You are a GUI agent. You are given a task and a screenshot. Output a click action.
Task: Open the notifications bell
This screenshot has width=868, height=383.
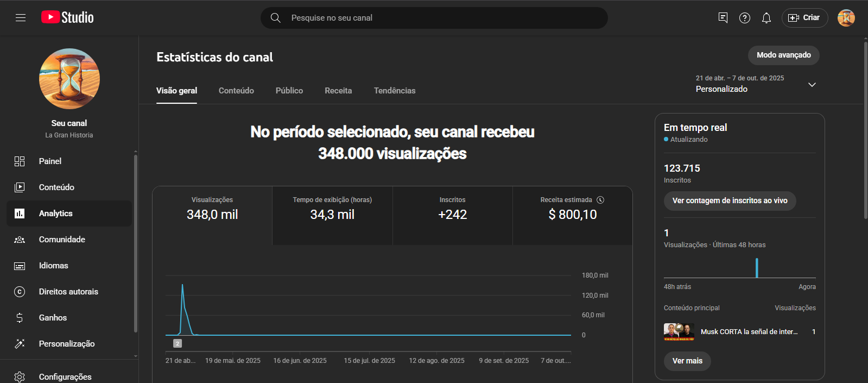[x=766, y=18]
